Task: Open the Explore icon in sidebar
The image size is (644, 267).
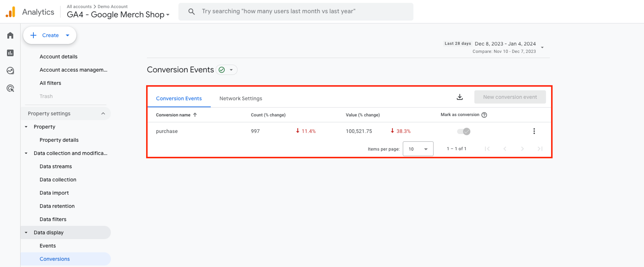Action: [10, 70]
